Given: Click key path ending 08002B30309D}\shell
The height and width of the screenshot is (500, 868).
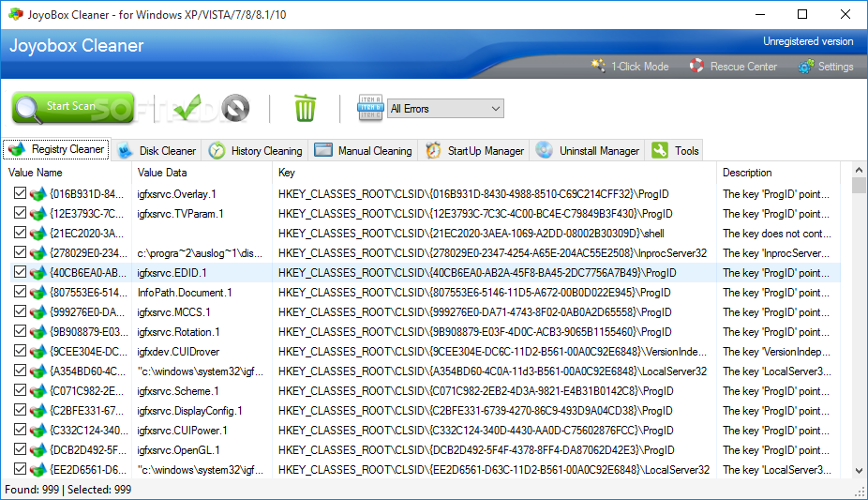Looking at the screenshot, I should 471,234.
